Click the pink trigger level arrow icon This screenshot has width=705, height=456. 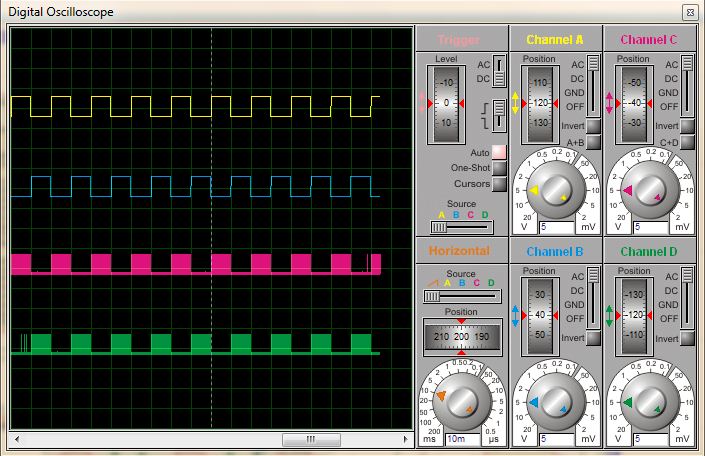[x=422, y=103]
